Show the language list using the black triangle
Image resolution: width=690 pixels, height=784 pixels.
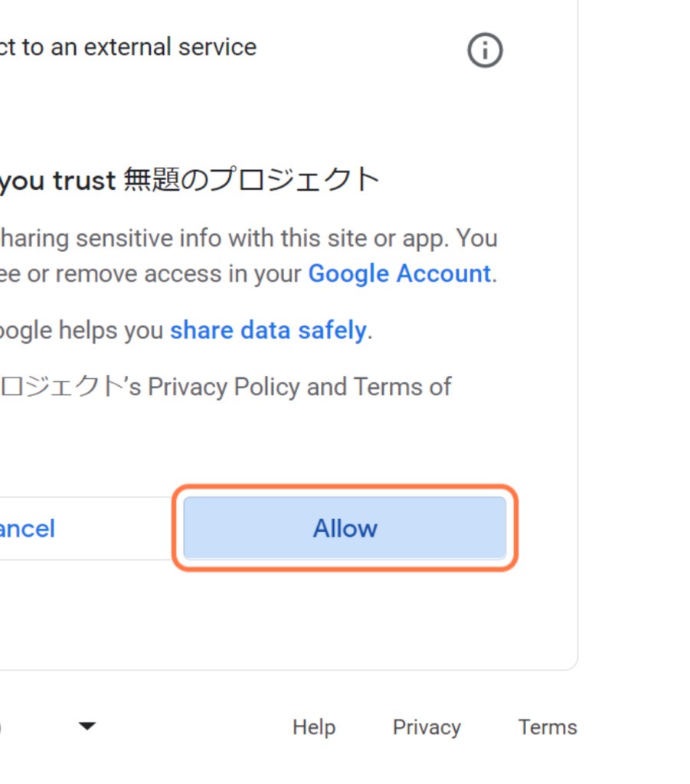point(87,726)
